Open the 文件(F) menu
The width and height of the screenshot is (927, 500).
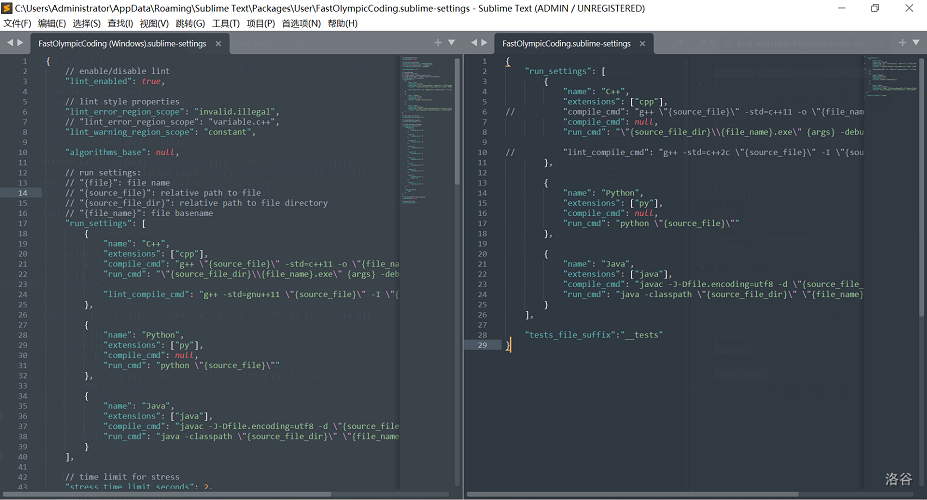[17, 23]
